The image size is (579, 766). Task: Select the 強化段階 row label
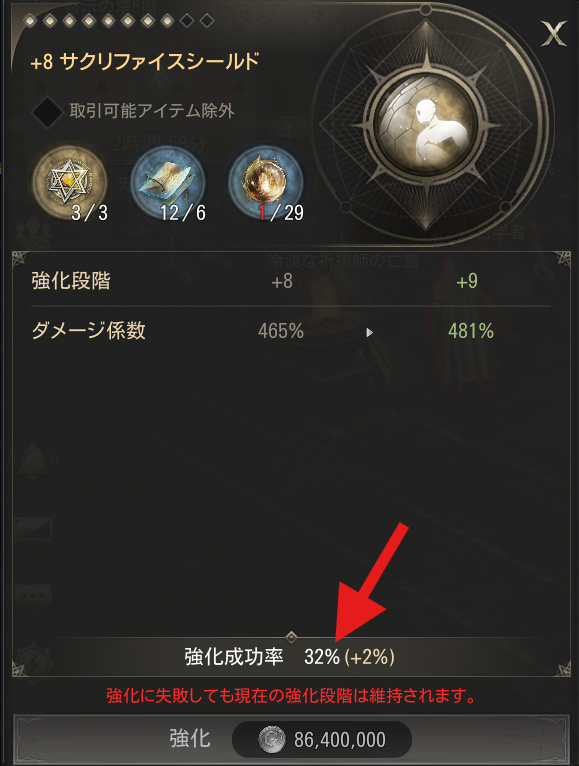click(71, 281)
